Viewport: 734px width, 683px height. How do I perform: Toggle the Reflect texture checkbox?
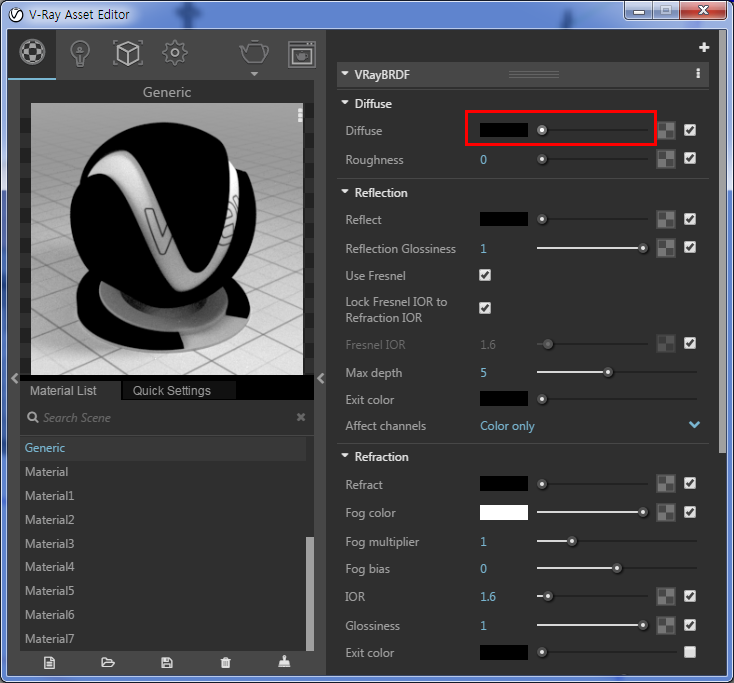point(690,219)
